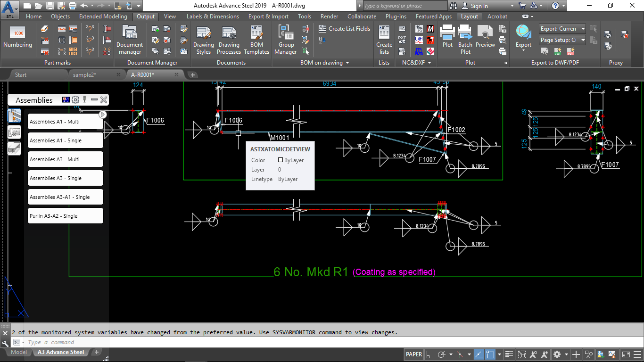Viewport: 644px width, 362px height.
Task: Open BOM Templates
Action: click(256, 40)
